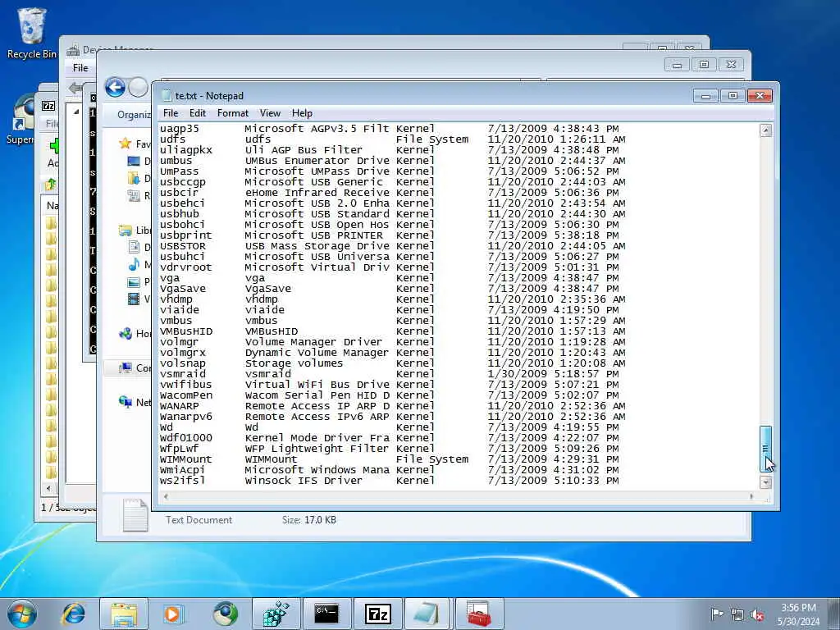Click the Notepad document icon in title bar
Viewport: 840px width, 630px height.
(x=167, y=96)
